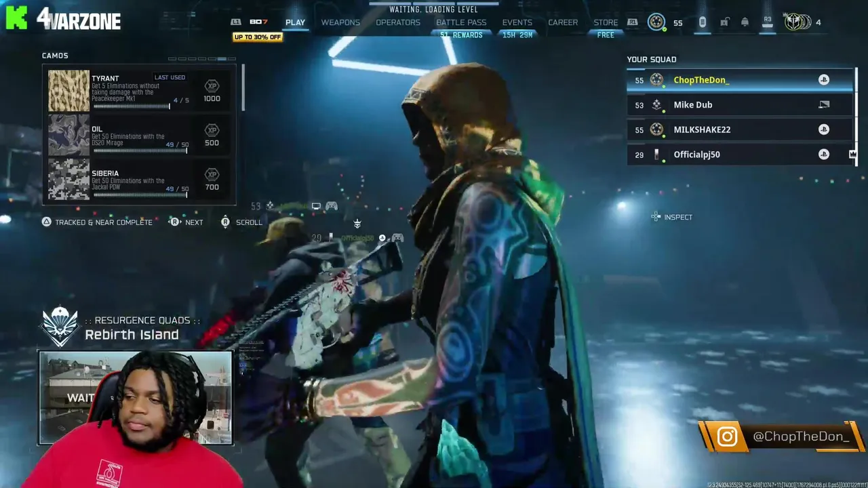Click MILKSHAKE22 rank emblem in squad list
The image size is (868, 488).
tap(656, 129)
